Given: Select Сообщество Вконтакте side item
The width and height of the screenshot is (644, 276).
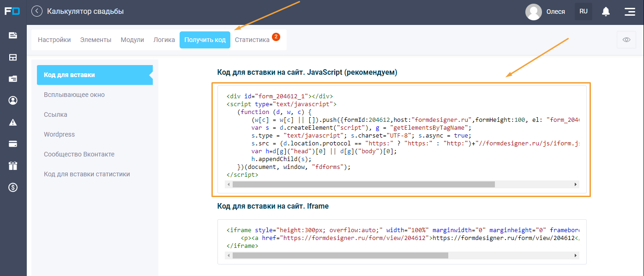Looking at the screenshot, I should click(x=79, y=154).
